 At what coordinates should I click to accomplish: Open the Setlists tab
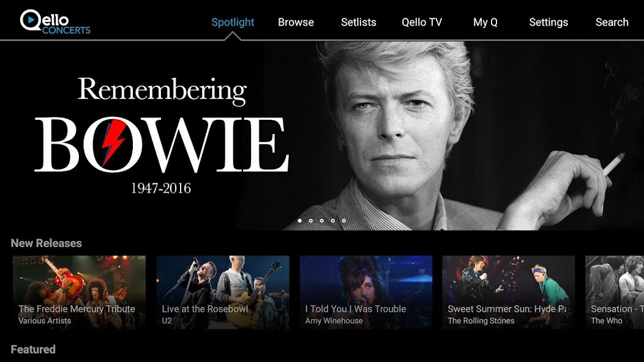(359, 22)
